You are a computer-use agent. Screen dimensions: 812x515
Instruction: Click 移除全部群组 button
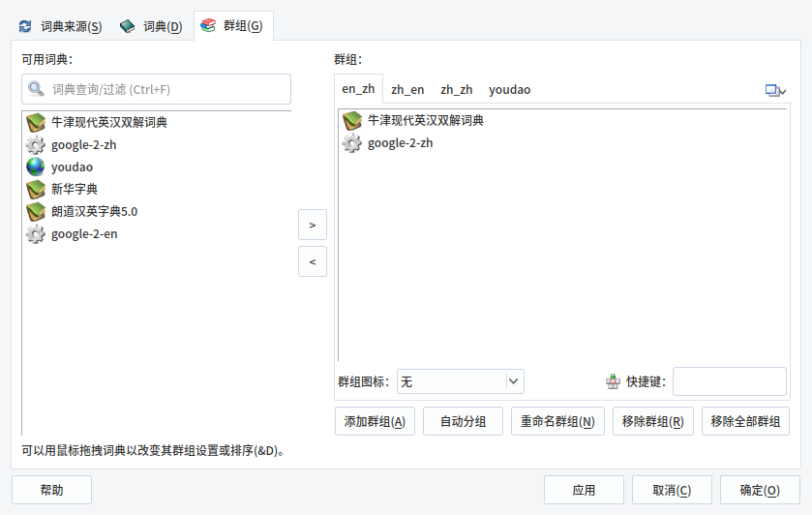tap(746, 421)
